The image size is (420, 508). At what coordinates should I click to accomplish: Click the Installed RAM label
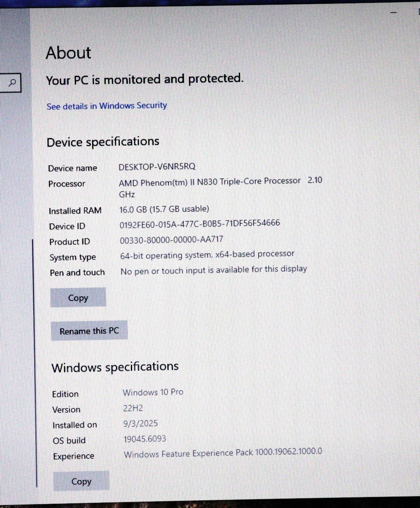75,211
